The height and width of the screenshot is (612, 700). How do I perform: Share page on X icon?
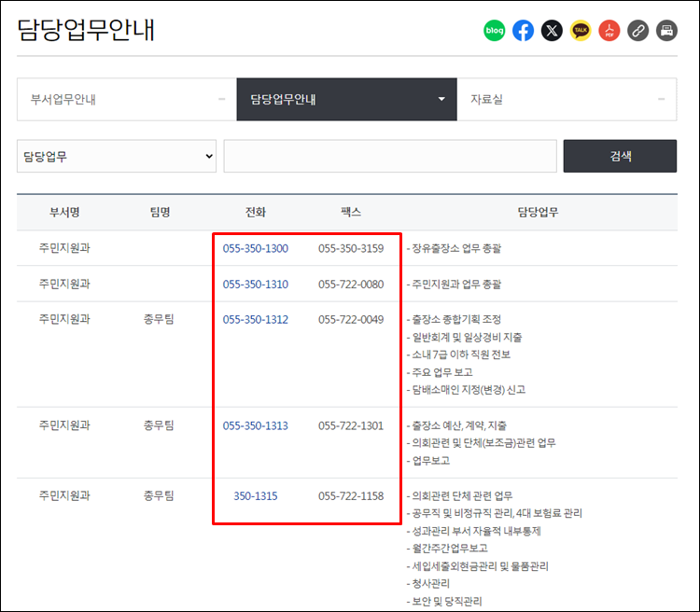(x=552, y=31)
